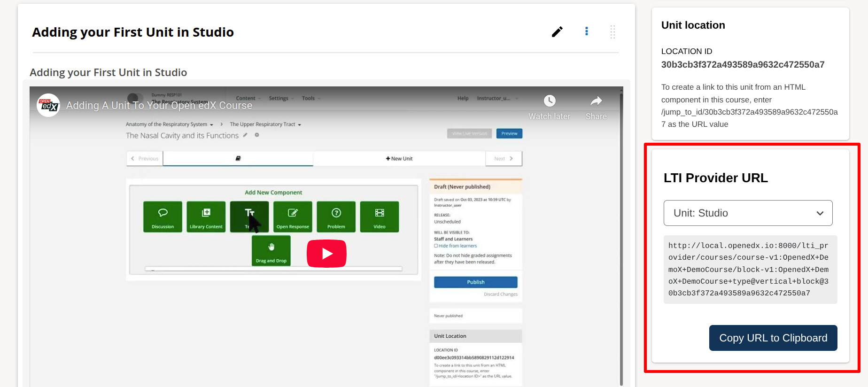Click the location ID value 30b3cb3f372a…
868x387 pixels.
pos(743,65)
